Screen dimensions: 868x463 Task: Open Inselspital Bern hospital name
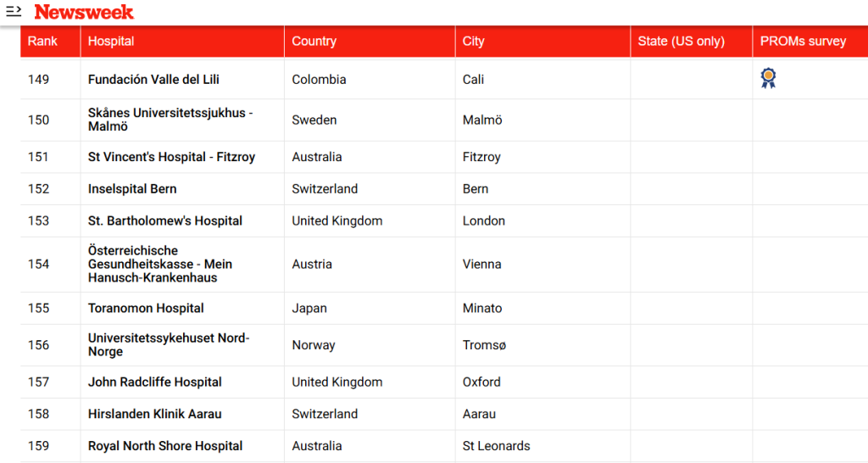(x=132, y=189)
